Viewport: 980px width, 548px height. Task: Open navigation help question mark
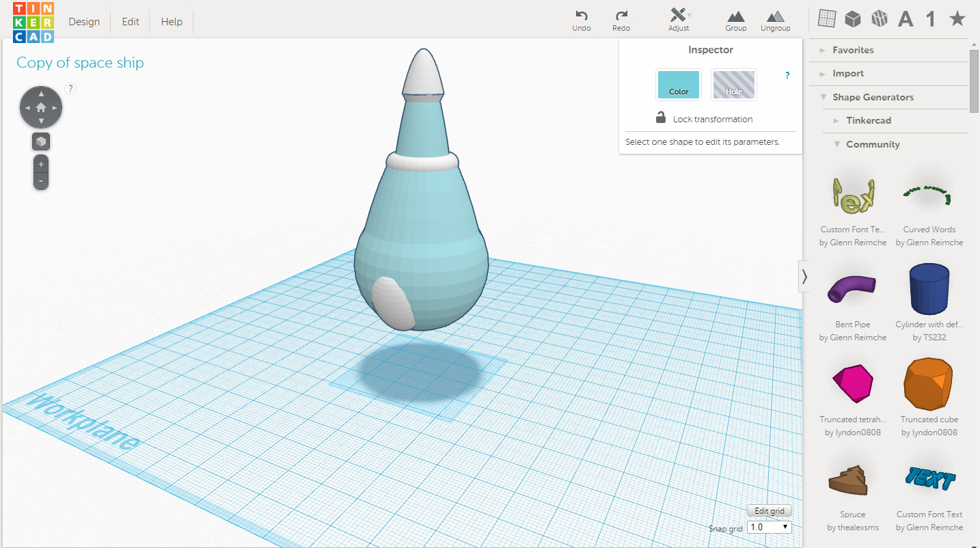pos(70,88)
